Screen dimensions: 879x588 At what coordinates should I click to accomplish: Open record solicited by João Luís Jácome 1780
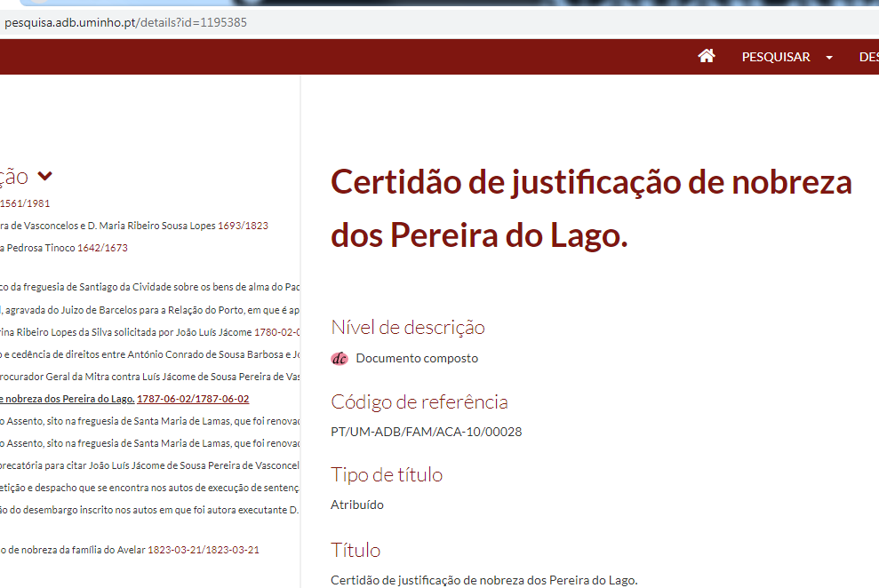pos(149,332)
